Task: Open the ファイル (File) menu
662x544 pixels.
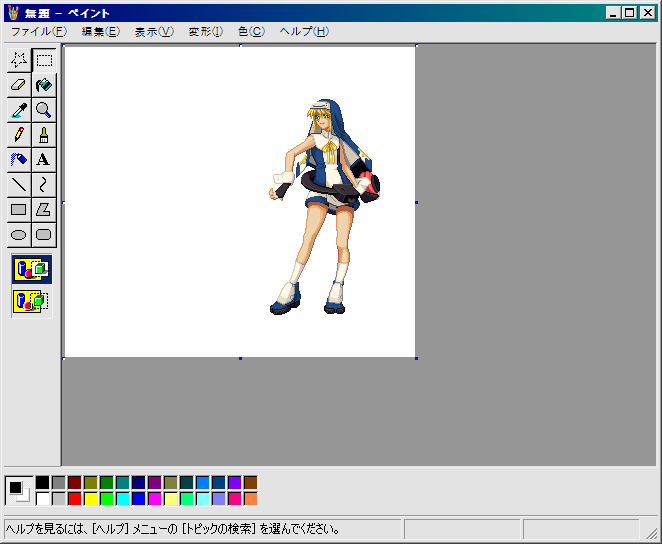Action: (38, 31)
